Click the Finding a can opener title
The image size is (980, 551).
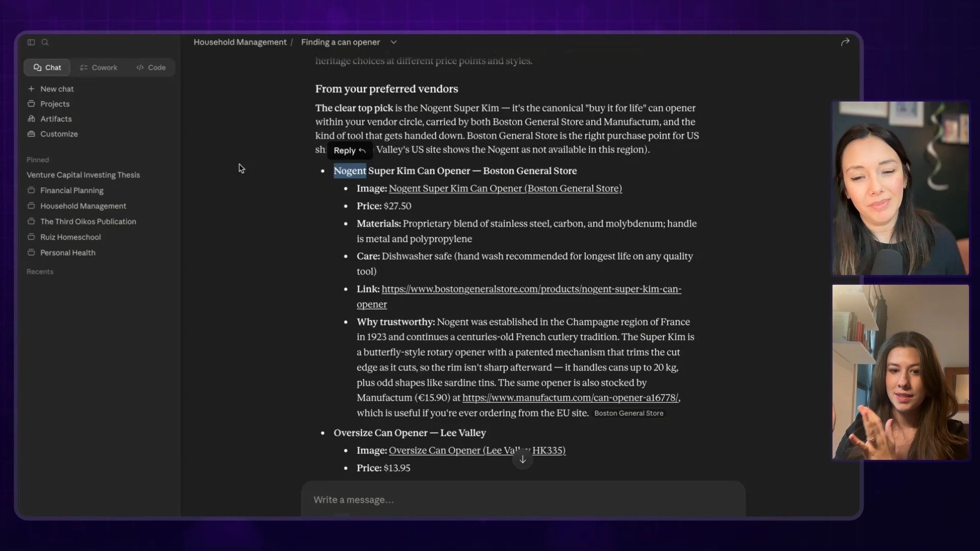pyautogui.click(x=340, y=42)
